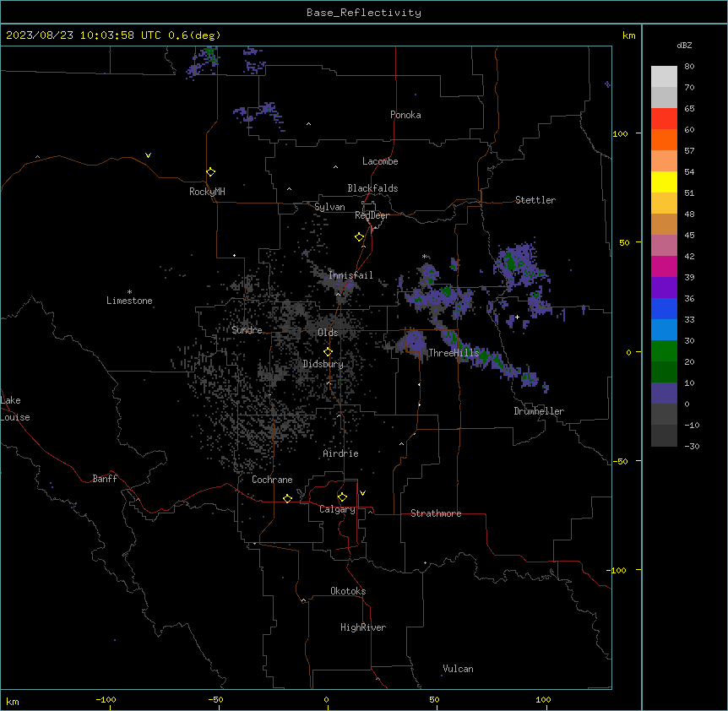Click the Didsbury label
Image resolution: width=728 pixels, height=711 pixels.
tap(323, 364)
